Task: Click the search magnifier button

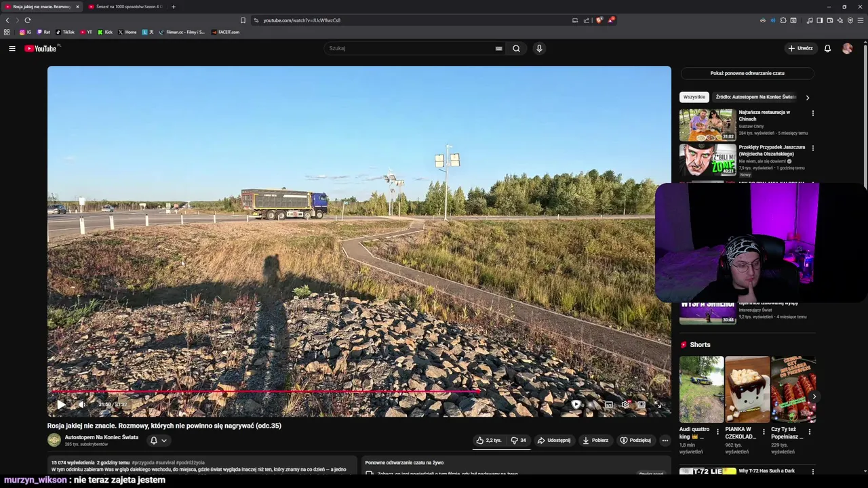Action: point(516,48)
